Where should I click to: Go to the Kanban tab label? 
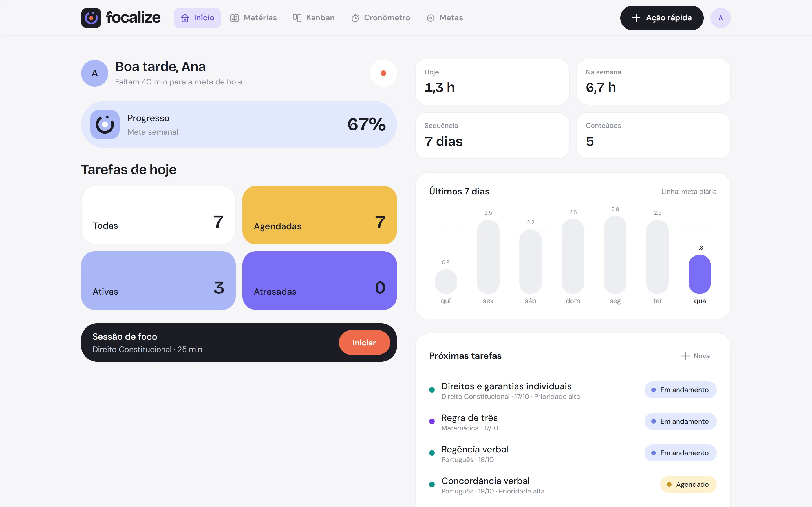[x=320, y=18]
